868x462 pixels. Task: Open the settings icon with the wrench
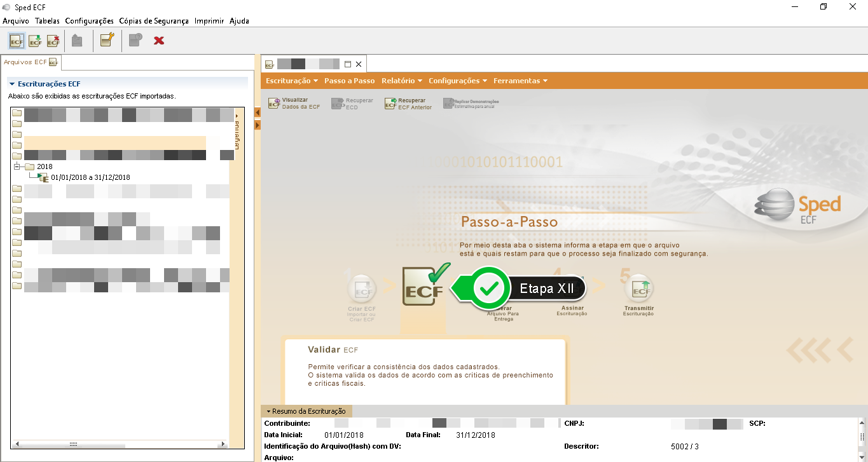107,41
